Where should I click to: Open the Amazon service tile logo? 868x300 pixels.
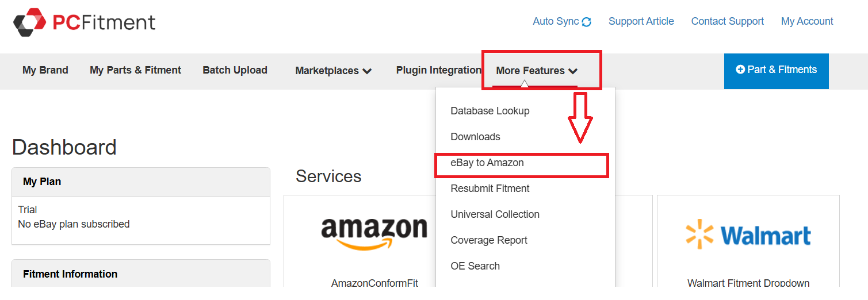pos(374,233)
